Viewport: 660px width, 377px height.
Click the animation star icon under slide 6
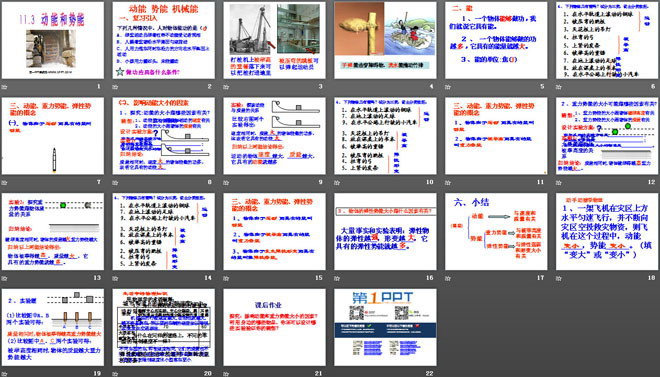(x=559, y=87)
